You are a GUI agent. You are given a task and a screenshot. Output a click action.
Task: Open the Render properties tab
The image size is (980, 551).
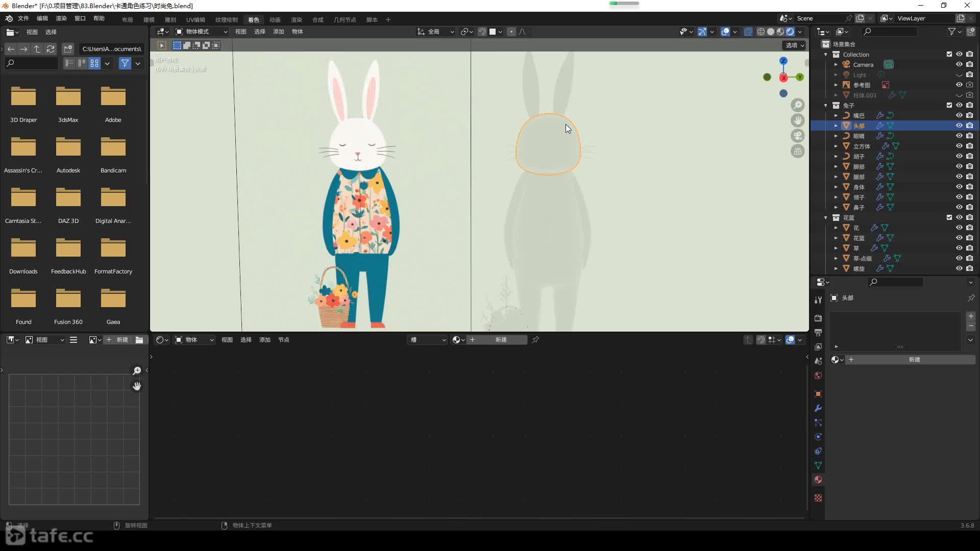pyautogui.click(x=818, y=318)
